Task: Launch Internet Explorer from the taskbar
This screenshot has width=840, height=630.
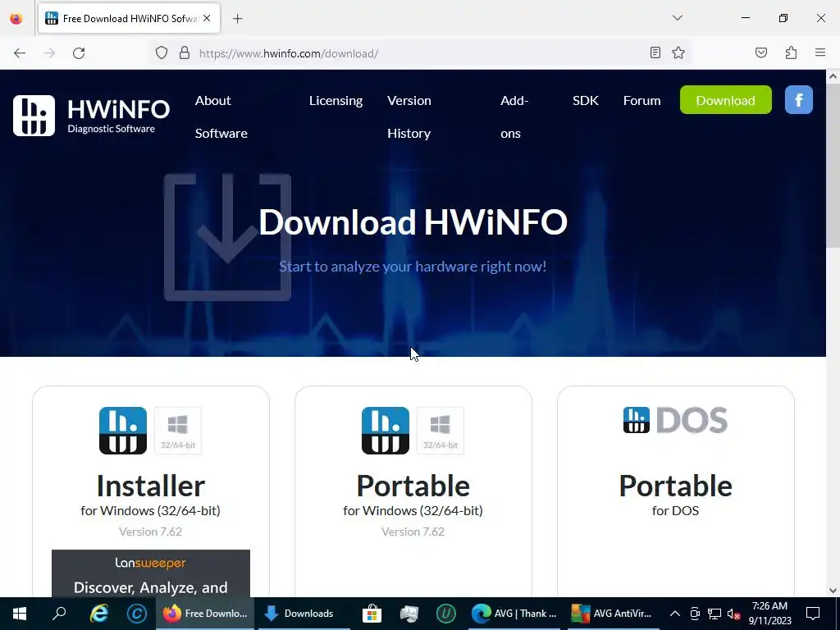Action: click(x=98, y=614)
